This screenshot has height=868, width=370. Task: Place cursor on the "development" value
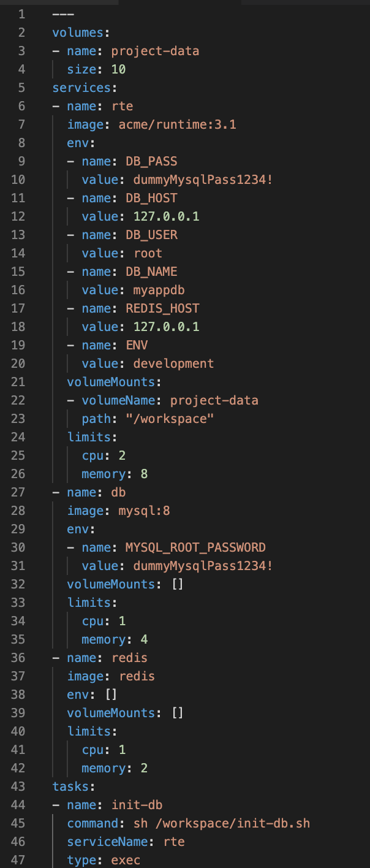point(173,364)
